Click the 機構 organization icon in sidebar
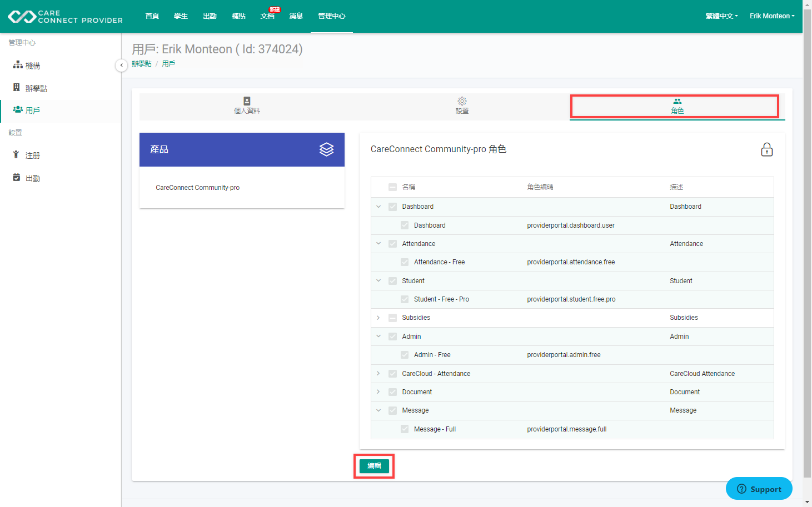812x507 pixels. (x=18, y=66)
